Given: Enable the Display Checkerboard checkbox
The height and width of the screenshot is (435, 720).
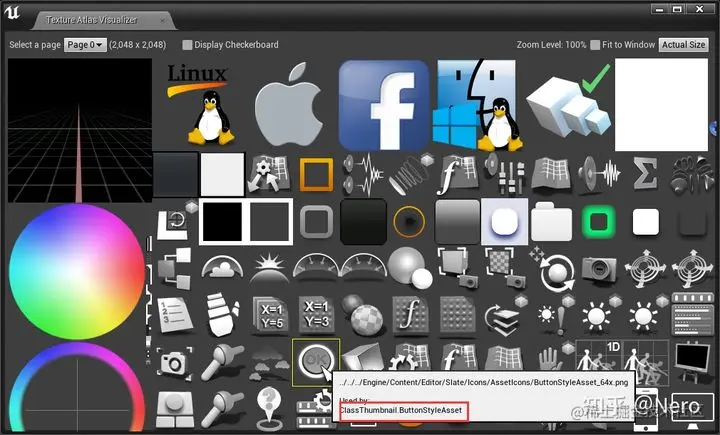Looking at the screenshot, I should pos(187,45).
